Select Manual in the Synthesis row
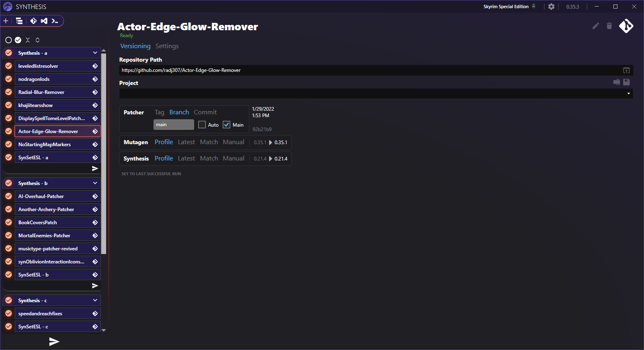 point(233,158)
